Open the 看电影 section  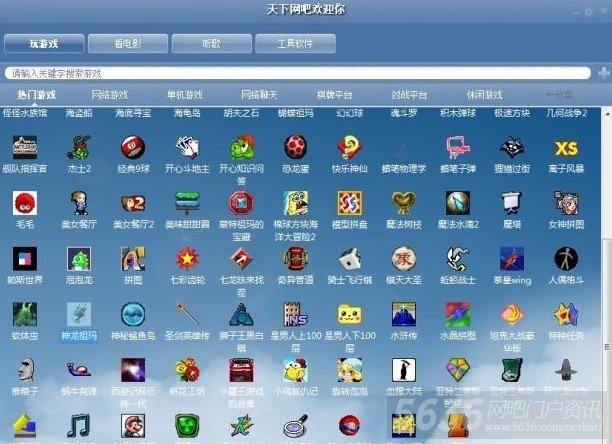128,43
